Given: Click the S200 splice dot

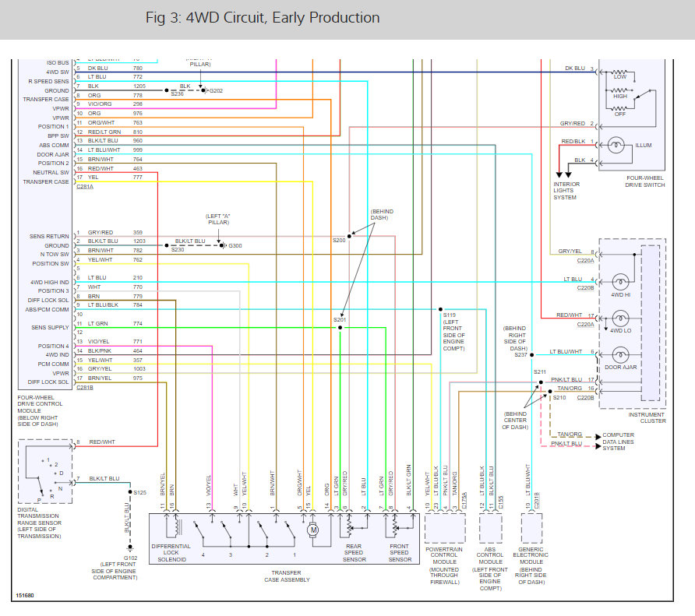Looking at the screenshot, I should tap(349, 236).
